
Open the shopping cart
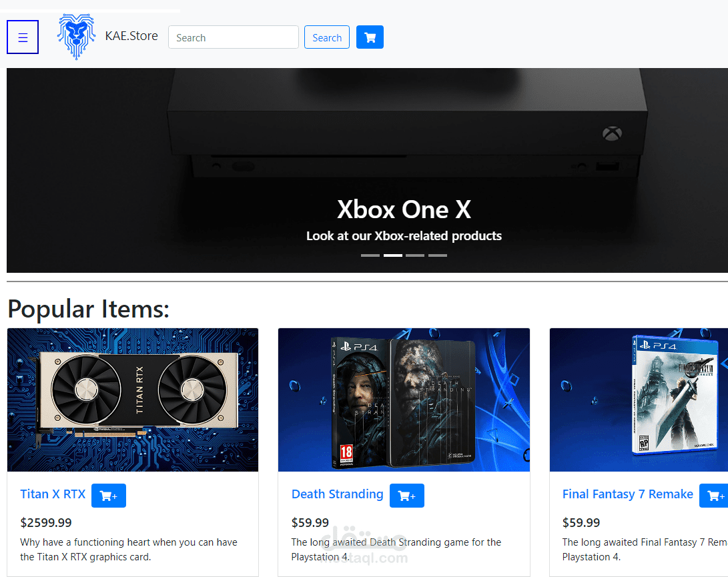click(x=370, y=37)
